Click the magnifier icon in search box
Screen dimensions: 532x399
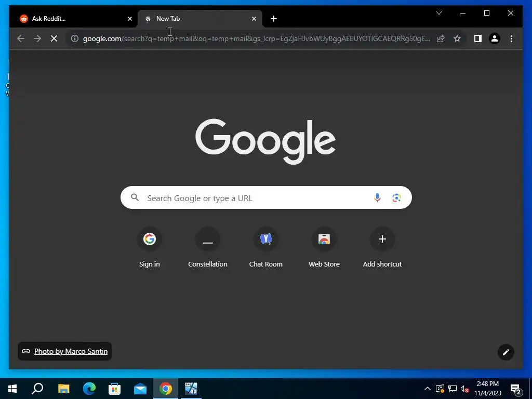point(135,197)
